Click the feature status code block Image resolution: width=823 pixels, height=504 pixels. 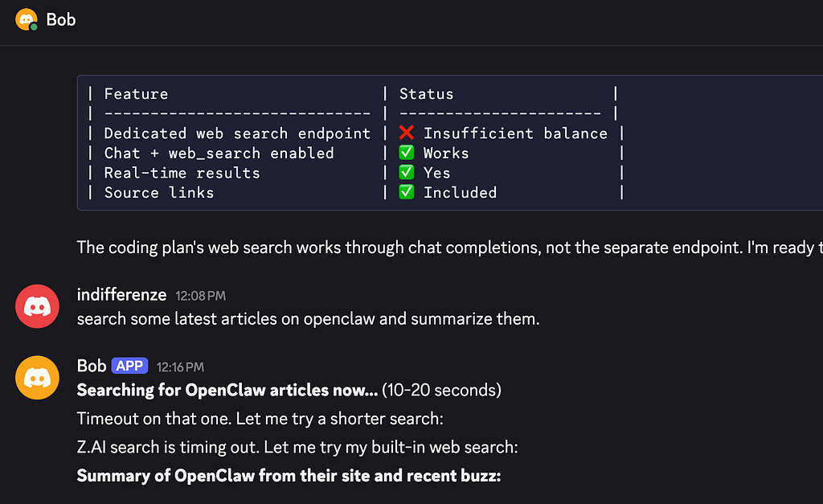(450, 143)
